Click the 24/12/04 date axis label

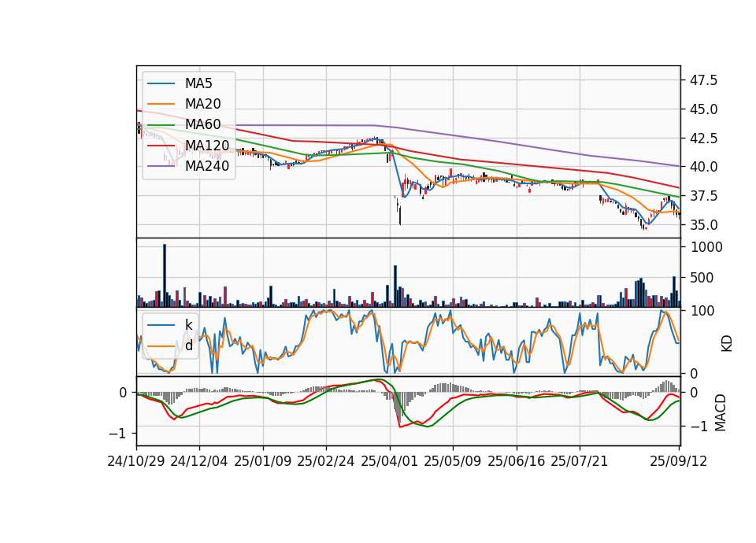[198, 461]
